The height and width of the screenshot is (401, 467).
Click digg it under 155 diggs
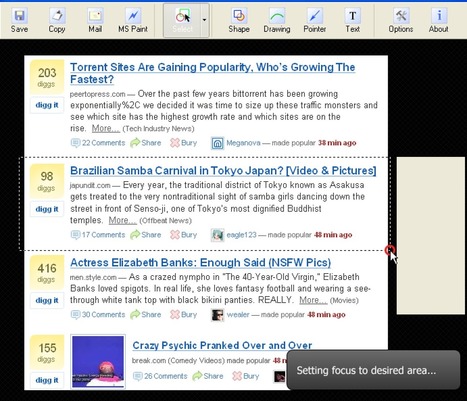click(47, 380)
